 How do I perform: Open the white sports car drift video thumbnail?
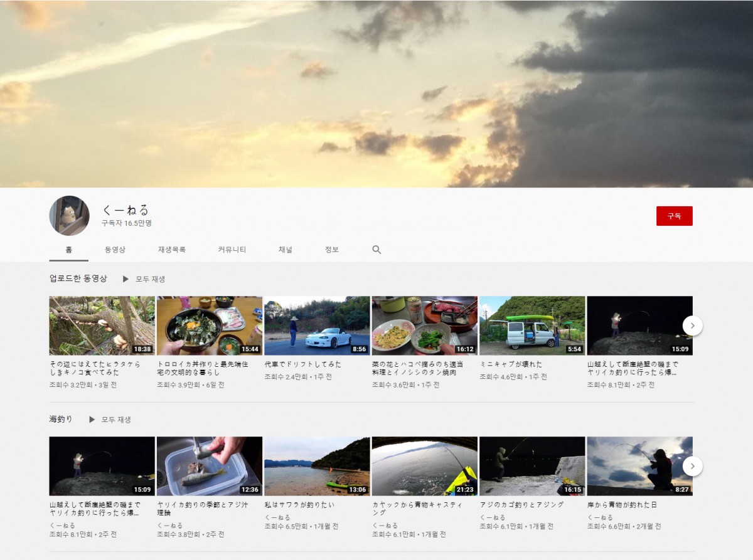(317, 325)
